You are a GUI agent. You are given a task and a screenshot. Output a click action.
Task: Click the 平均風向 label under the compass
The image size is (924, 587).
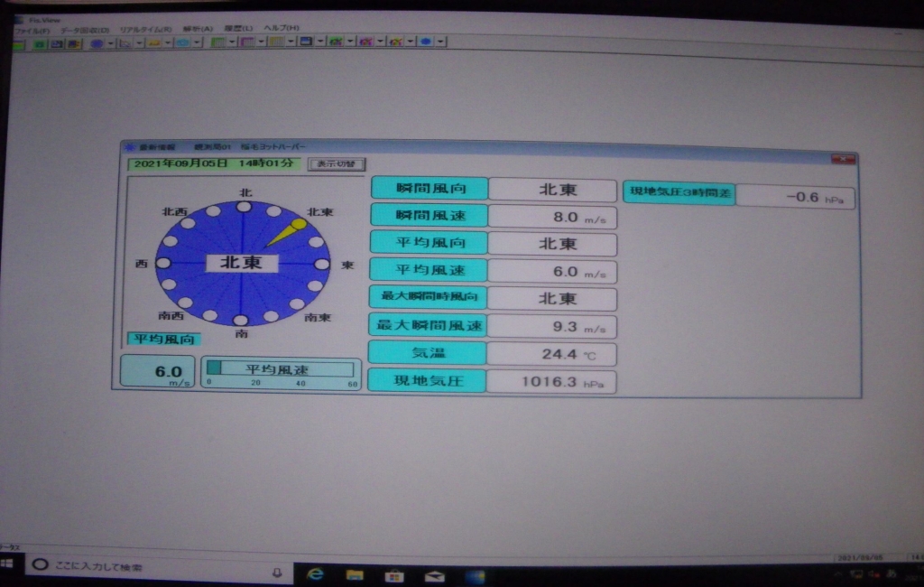(163, 339)
